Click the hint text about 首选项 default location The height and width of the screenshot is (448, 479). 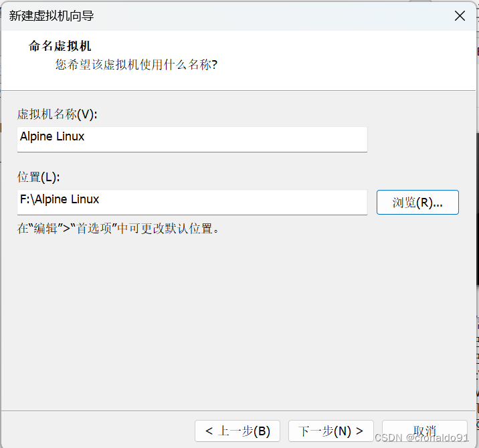click(118, 229)
